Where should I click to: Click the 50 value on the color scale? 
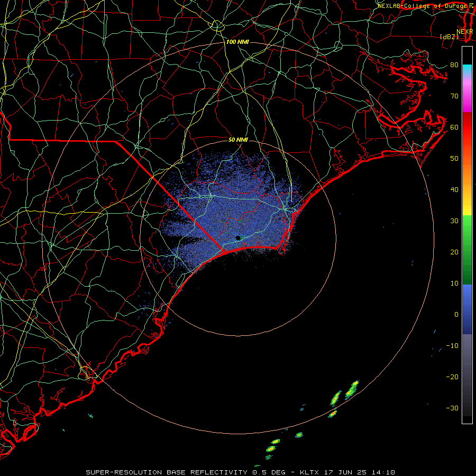click(x=454, y=159)
